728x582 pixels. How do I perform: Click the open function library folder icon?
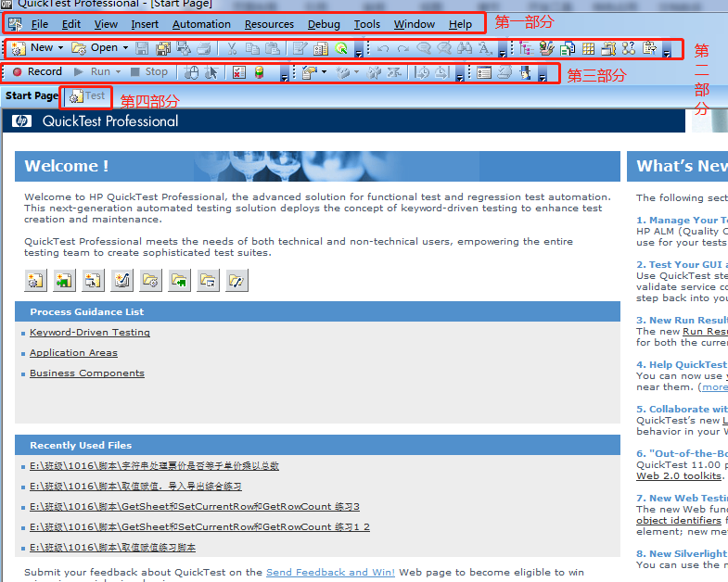point(236,280)
